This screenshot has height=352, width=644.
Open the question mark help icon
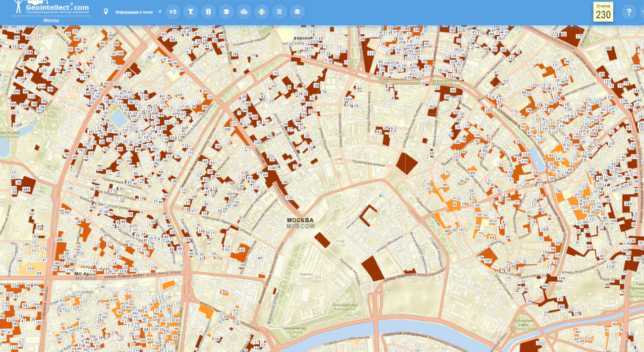point(629,12)
